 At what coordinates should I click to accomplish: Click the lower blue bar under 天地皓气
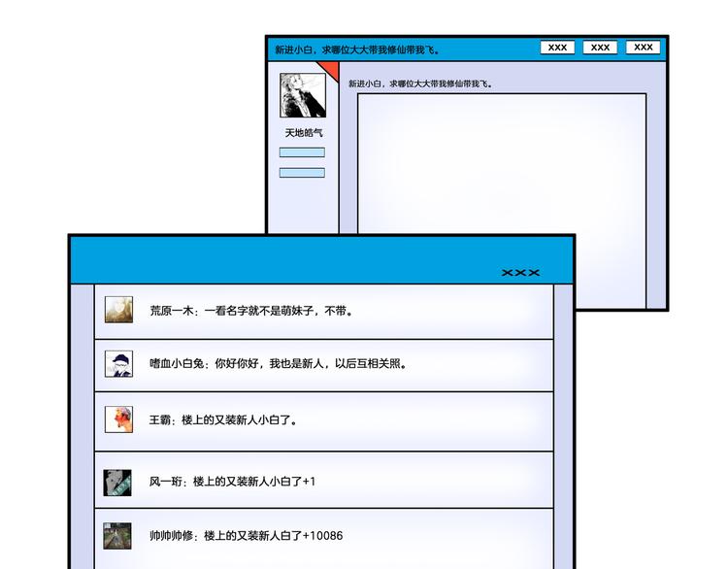(x=302, y=173)
